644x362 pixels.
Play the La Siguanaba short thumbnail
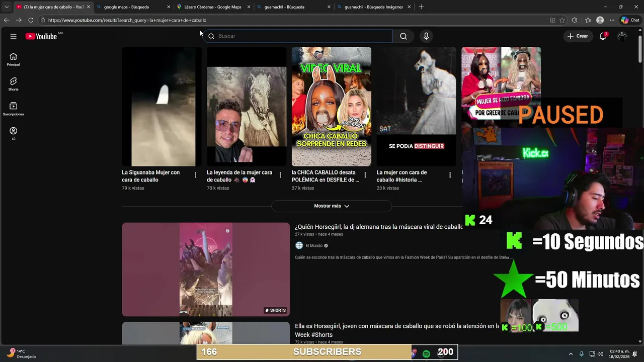click(x=162, y=107)
